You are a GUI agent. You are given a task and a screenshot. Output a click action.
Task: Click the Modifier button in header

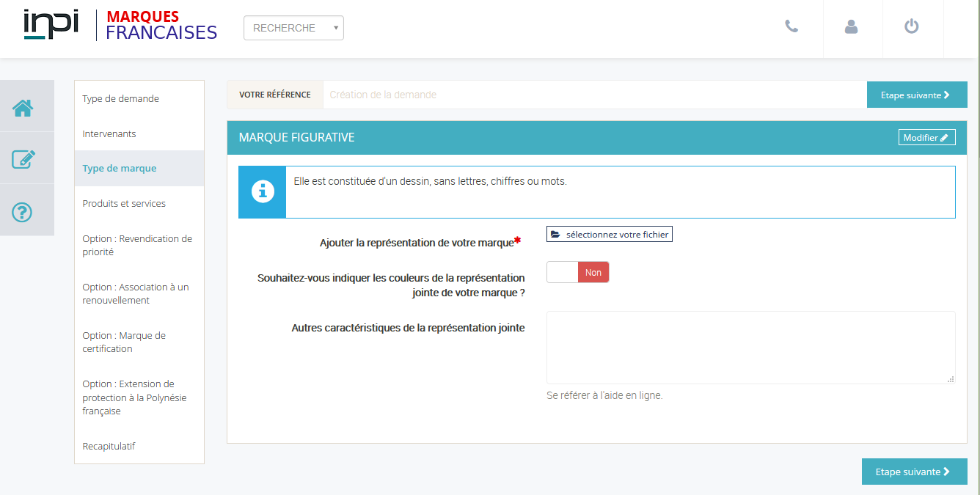point(926,137)
